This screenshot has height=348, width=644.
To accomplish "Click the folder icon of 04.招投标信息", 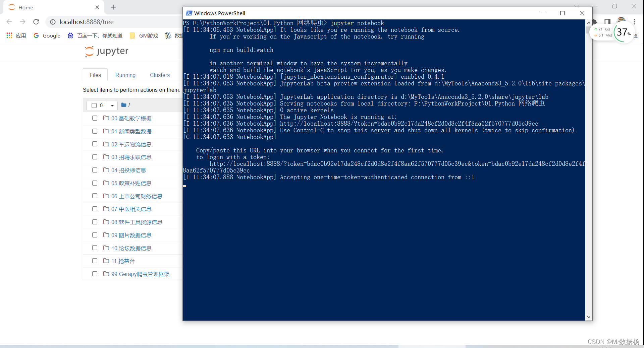I will coord(106,170).
